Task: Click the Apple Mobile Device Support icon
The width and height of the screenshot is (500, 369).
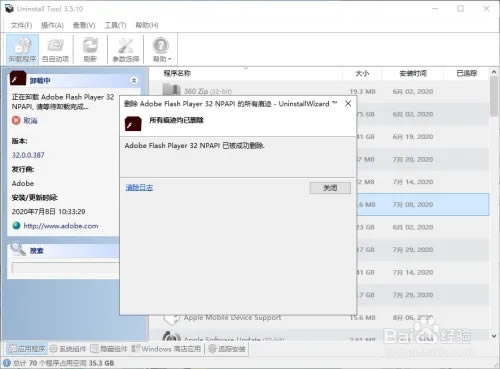Action: coord(172,320)
